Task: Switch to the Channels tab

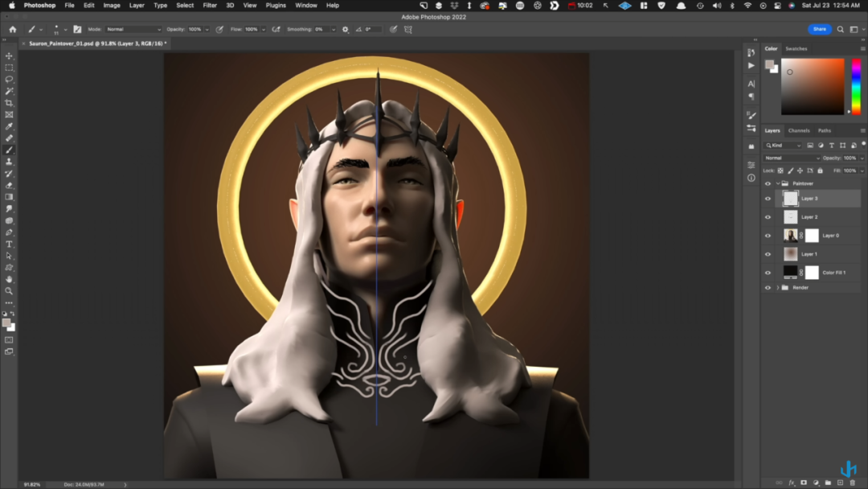Action: [x=799, y=131]
